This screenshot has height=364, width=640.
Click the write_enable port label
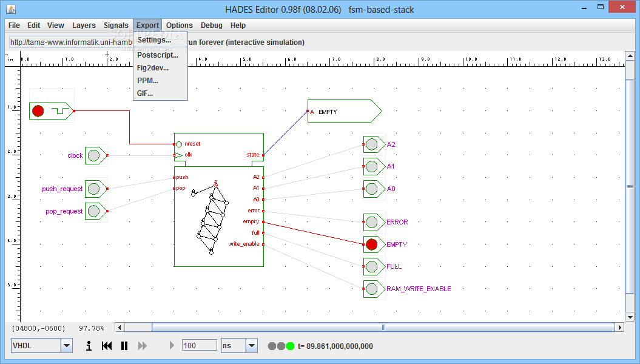pos(244,244)
